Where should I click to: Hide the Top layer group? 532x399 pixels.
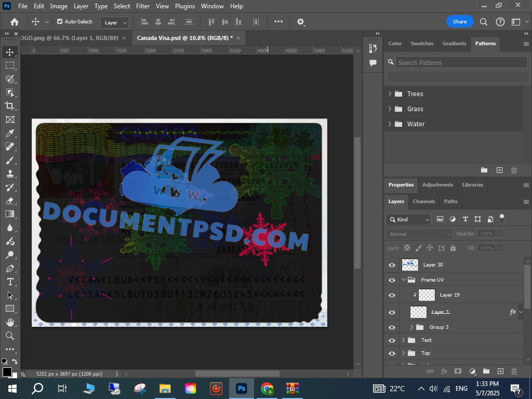(392, 353)
